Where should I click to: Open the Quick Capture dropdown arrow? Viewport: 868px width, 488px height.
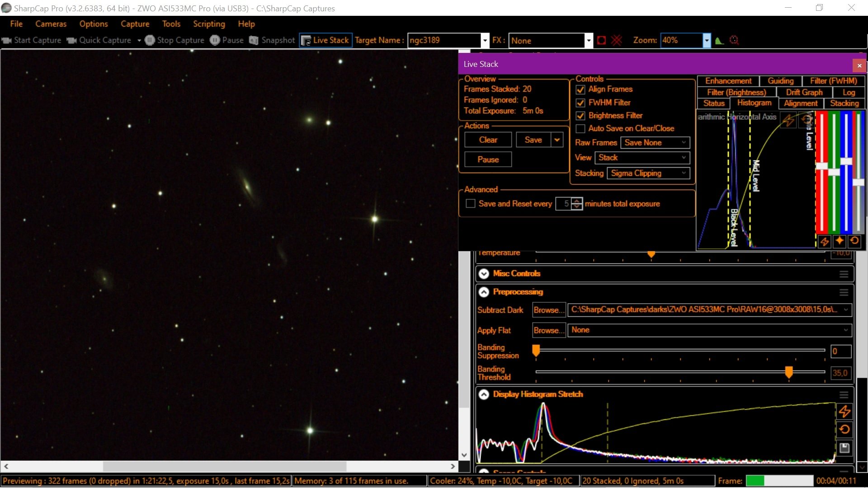[x=139, y=40]
